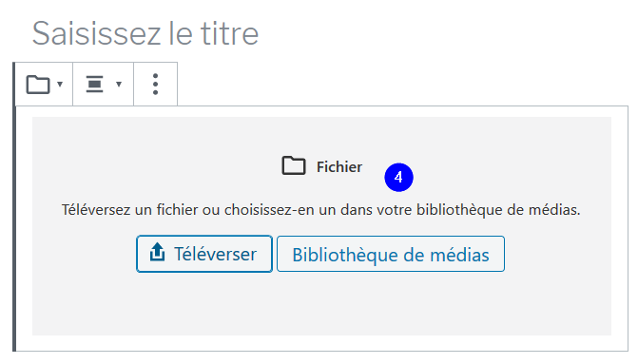
Task: Click the folder icon beside Fichier label
Action: click(294, 165)
